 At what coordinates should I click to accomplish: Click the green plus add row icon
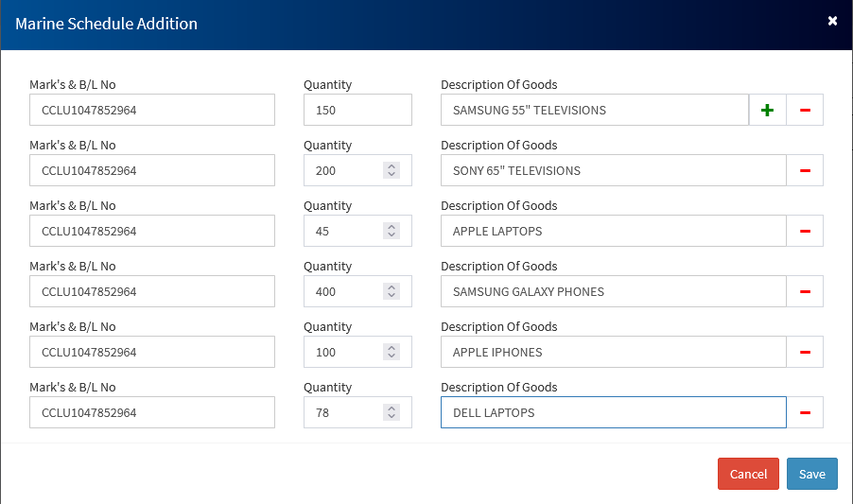click(x=767, y=111)
